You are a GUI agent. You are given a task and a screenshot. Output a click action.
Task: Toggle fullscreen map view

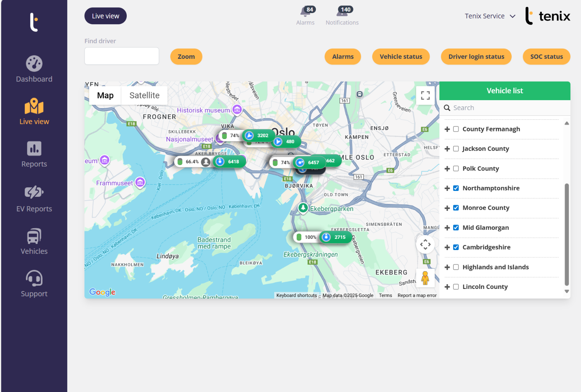pos(425,95)
